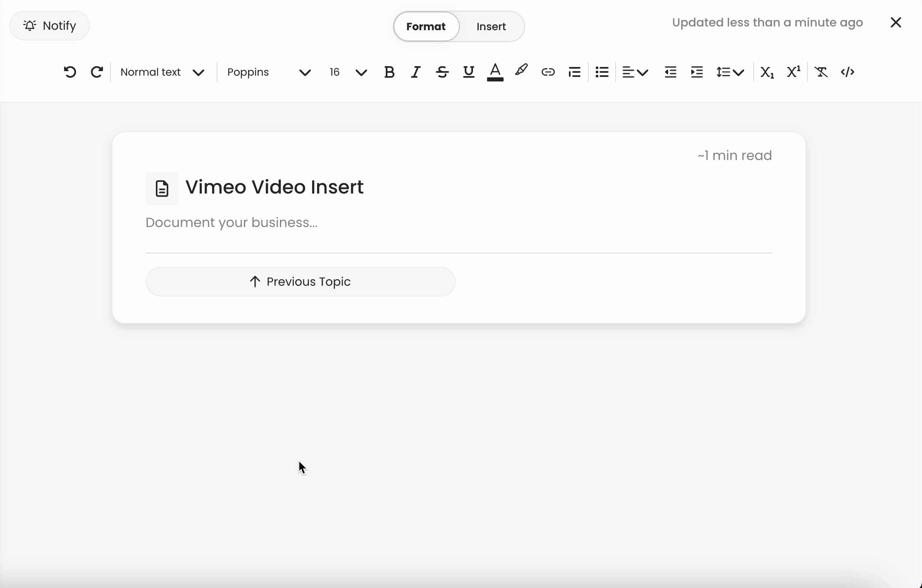Viewport: 922px width, 588px height.
Task: Toggle bold formatting
Action: tap(389, 72)
